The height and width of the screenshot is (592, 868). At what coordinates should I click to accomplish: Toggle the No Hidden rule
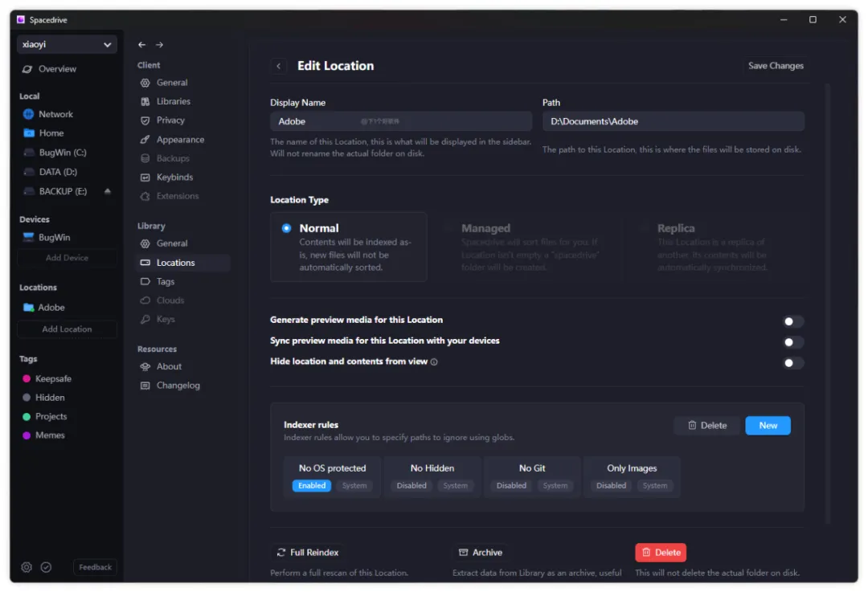[x=411, y=485]
